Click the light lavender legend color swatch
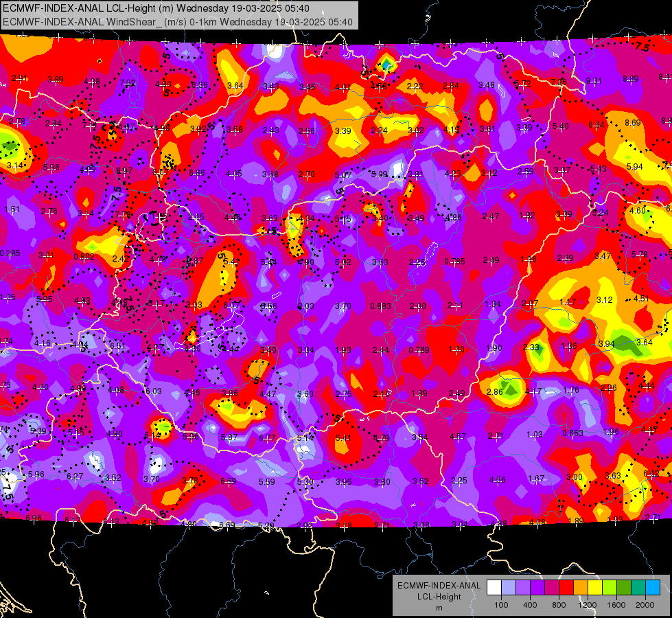Viewport: 672px width, 618px height. click(x=509, y=587)
